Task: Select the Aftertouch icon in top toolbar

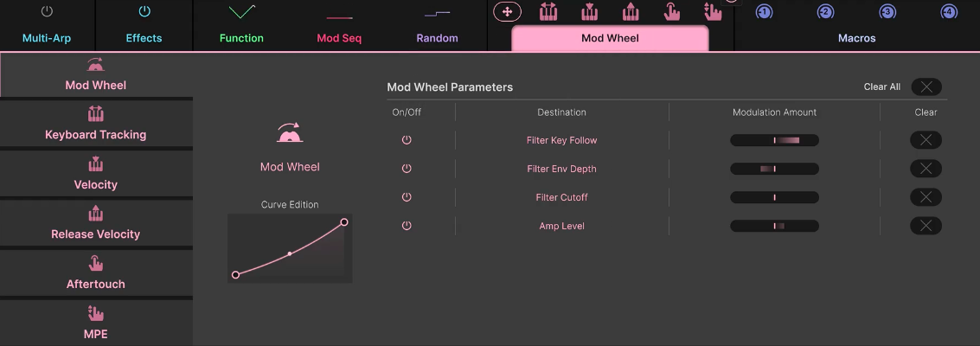Action: pyautogui.click(x=672, y=11)
